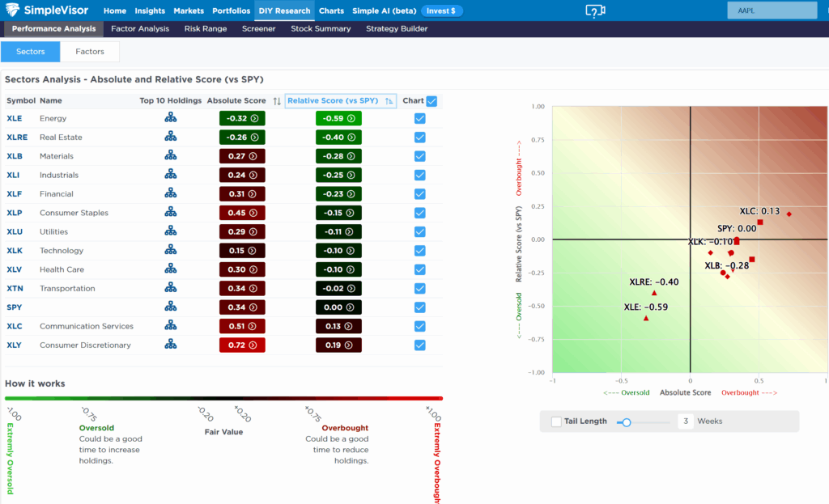This screenshot has height=504, width=829.
Task: Open SPY 0.00 relative score
Action: point(338,307)
